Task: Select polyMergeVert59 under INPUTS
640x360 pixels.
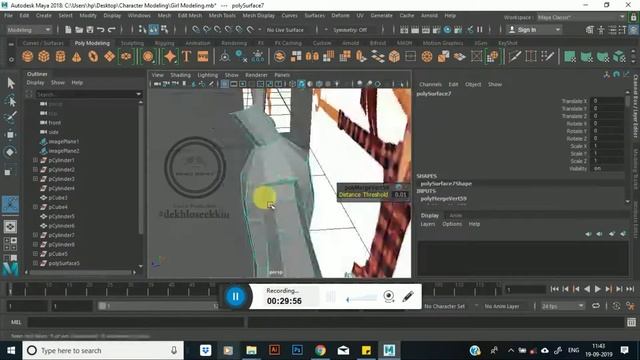Action: (444, 199)
